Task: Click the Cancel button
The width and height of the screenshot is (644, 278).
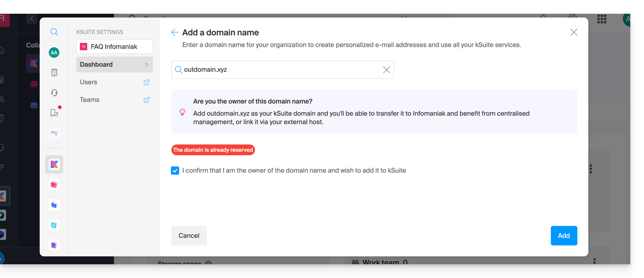Action: [x=189, y=236]
